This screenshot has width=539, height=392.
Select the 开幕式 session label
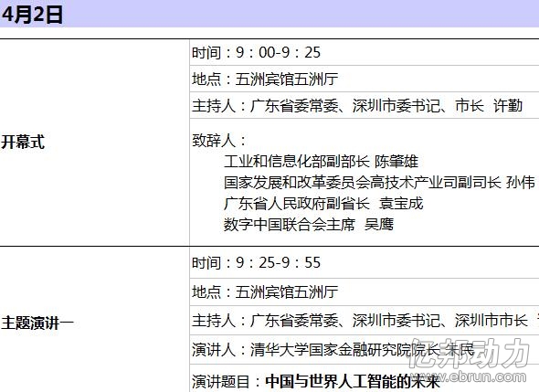click(x=23, y=142)
